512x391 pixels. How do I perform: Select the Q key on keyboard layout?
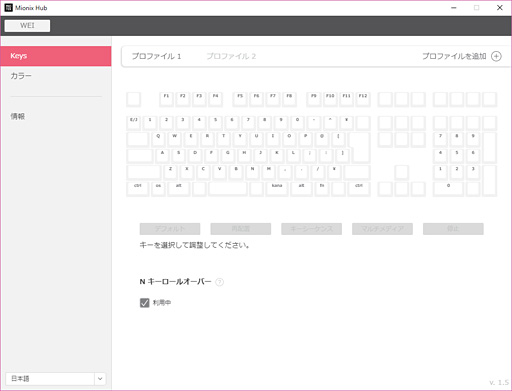click(158, 140)
